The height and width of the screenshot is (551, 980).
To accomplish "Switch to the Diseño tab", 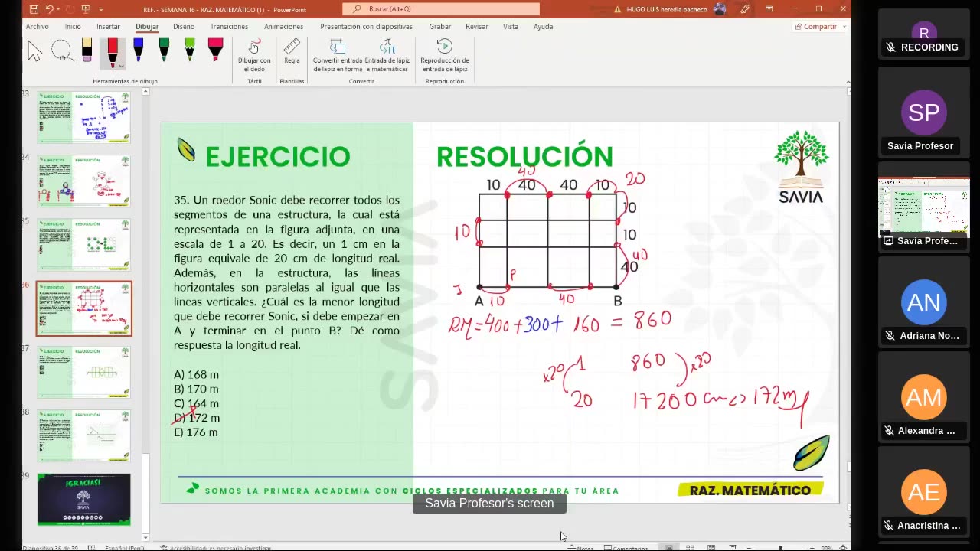I will [184, 27].
